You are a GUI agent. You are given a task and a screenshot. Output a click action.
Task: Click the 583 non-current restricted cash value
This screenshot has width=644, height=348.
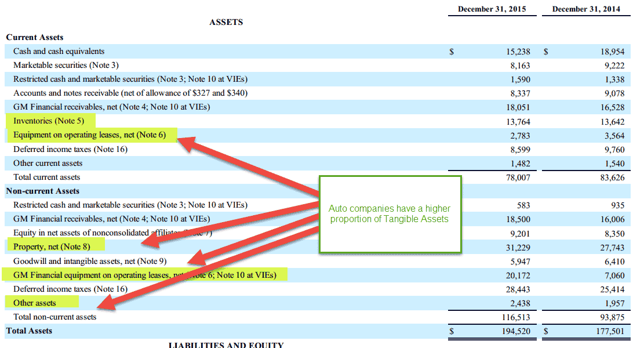[x=523, y=206]
